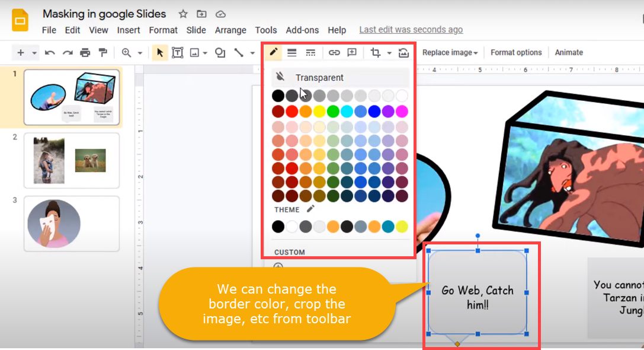
Task: Open the Mask image dropdown arrow
Action: point(389,53)
